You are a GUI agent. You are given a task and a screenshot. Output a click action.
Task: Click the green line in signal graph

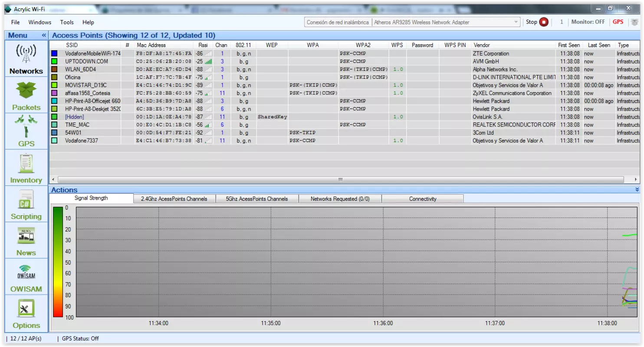[x=630, y=235]
